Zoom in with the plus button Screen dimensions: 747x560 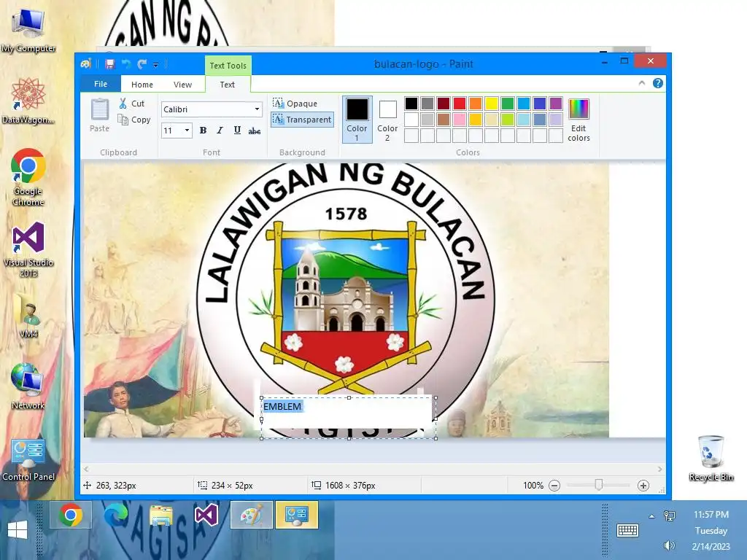(x=643, y=486)
